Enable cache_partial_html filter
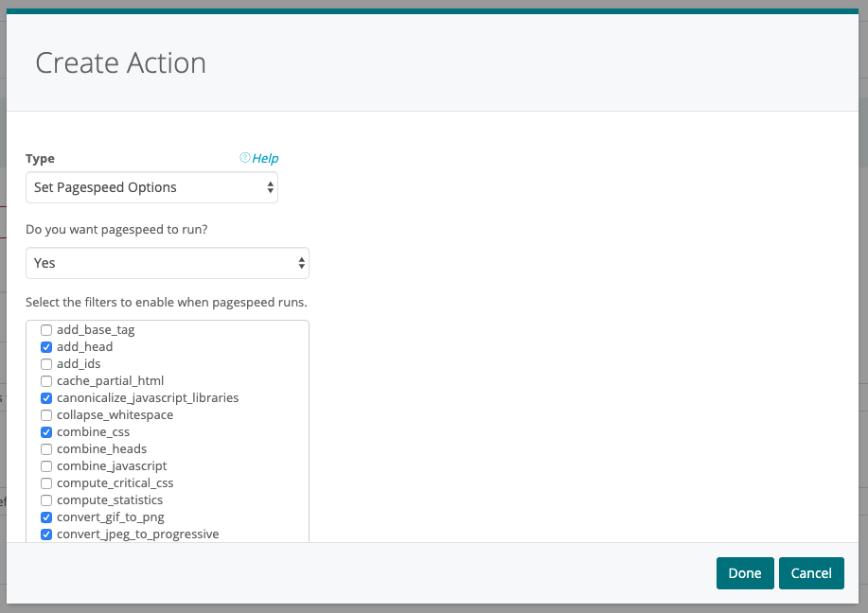Viewport: 868px width, 613px height. point(46,381)
